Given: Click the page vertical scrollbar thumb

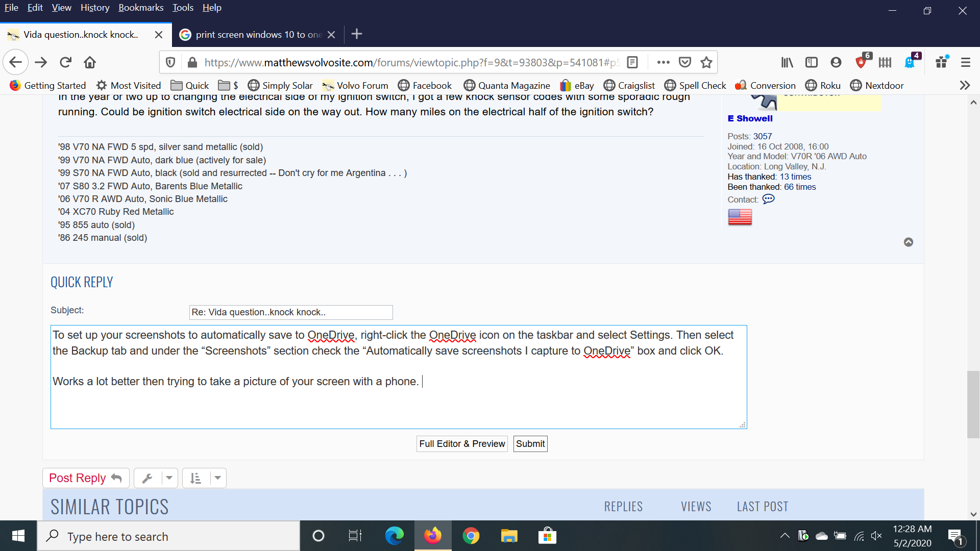Looking at the screenshot, I should tap(973, 404).
